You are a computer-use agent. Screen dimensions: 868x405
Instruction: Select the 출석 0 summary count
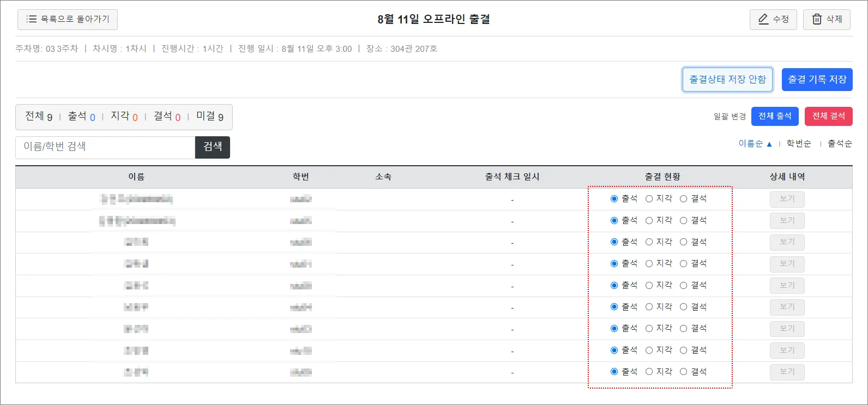(81, 117)
